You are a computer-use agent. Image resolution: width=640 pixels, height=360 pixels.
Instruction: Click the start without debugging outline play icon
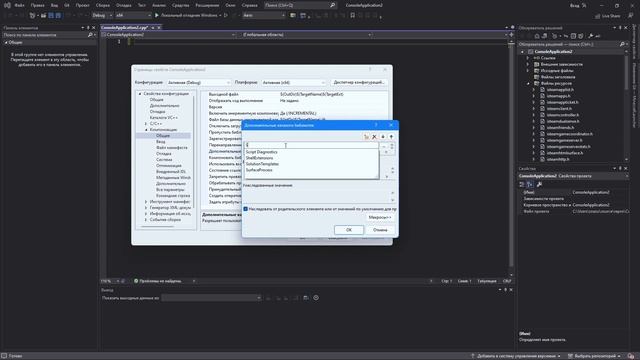pos(226,15)
